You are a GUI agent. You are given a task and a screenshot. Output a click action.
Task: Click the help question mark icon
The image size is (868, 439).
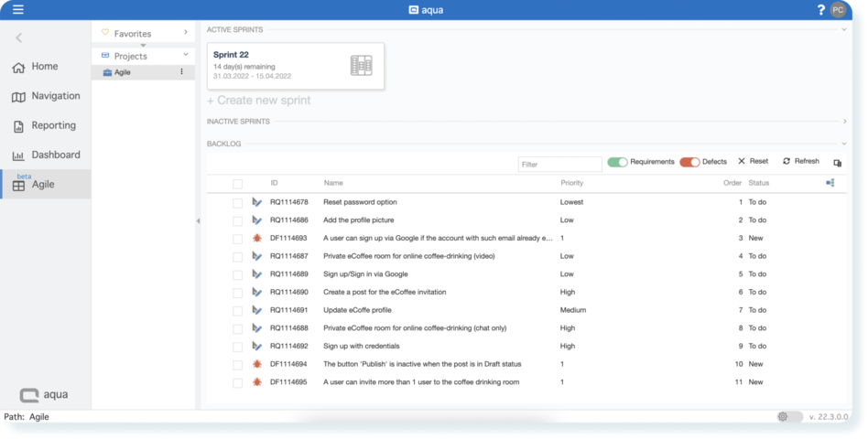[820, 10]
